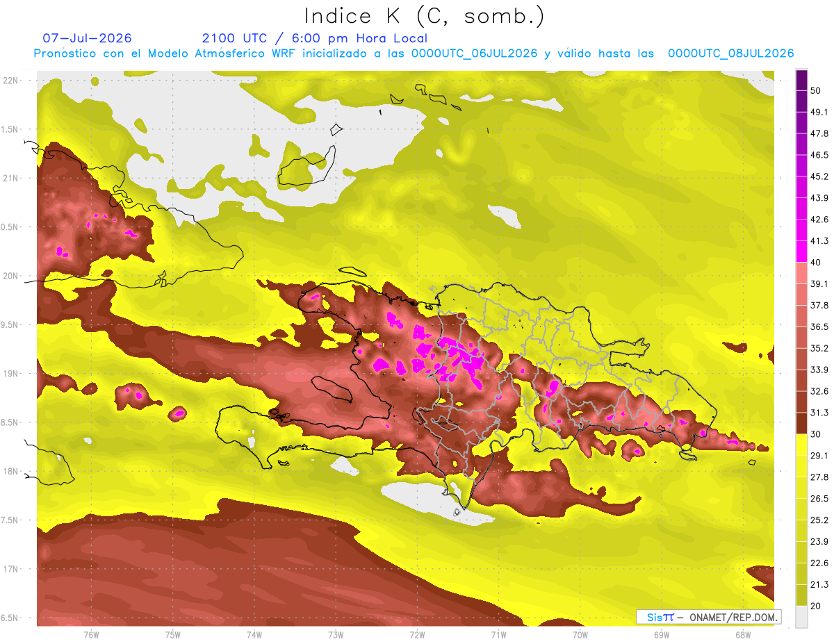Image resolution: width=834 pixels, height=644 pixels.
Task: Click the "30" value on the color scale
Action: [816, 434]
